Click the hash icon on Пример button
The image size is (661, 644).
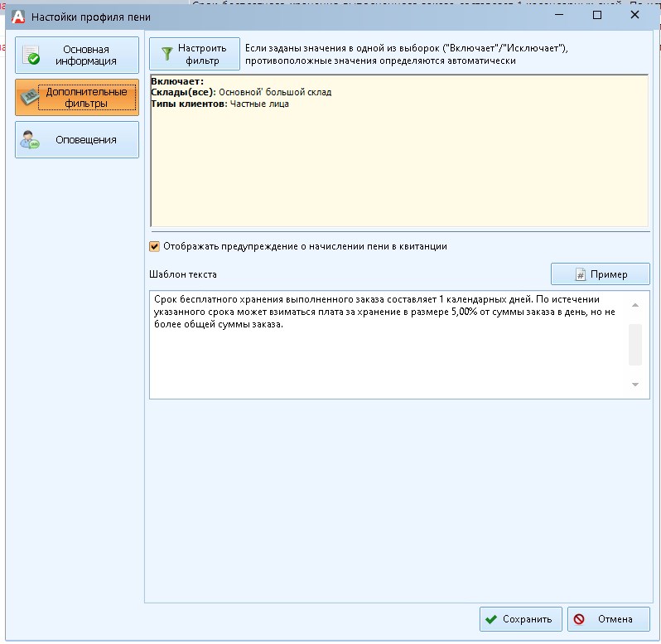[x=581, y=274]
